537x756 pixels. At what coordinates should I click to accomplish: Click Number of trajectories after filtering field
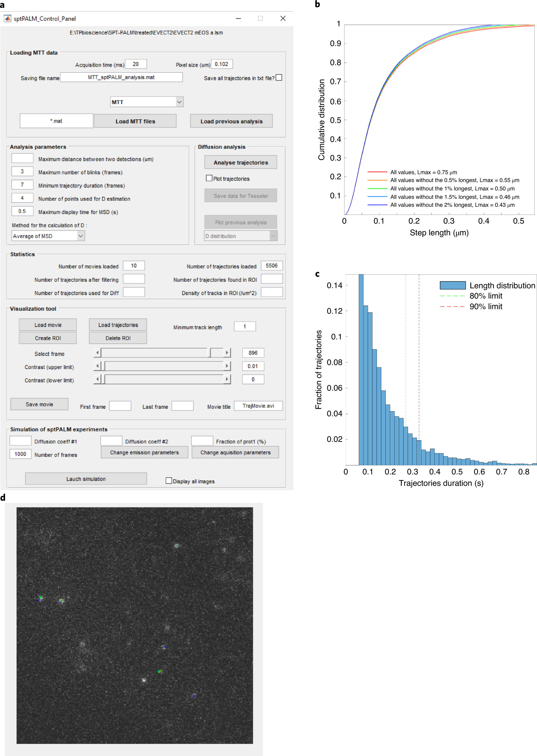coord(134,279)
